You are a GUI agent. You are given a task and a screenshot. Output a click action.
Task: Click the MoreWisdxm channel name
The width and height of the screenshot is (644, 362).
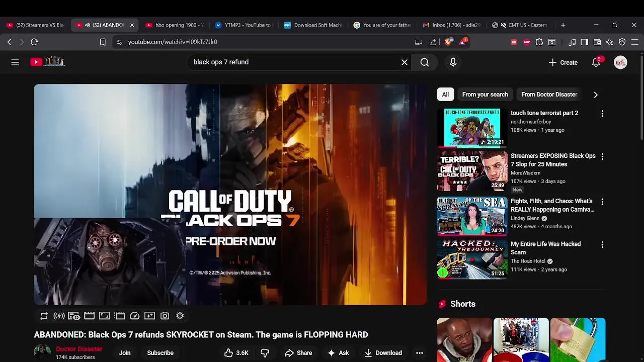tap(525, 173)
